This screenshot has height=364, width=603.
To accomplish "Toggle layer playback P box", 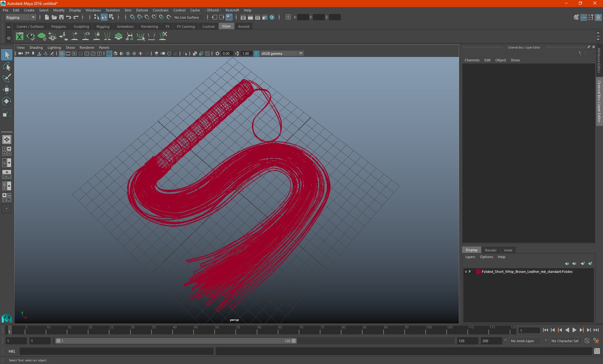I will (470, 272).
